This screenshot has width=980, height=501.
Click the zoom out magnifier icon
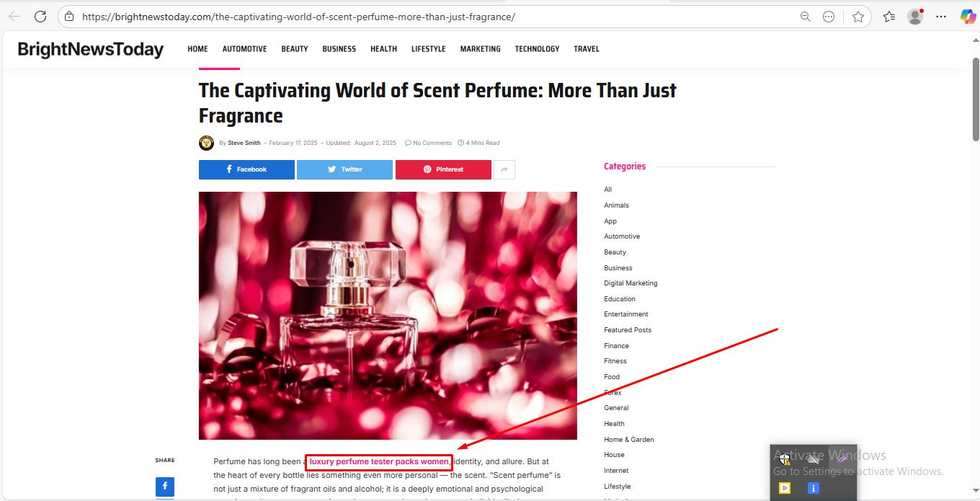tap(806, 17)
